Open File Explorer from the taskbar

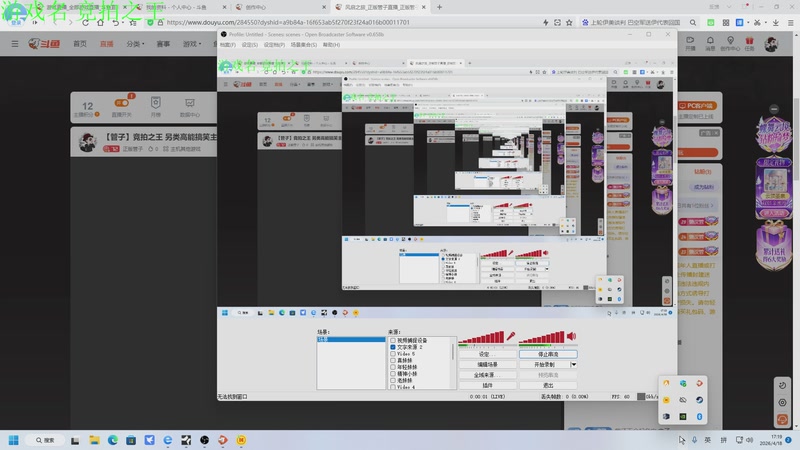coord(94,440)
